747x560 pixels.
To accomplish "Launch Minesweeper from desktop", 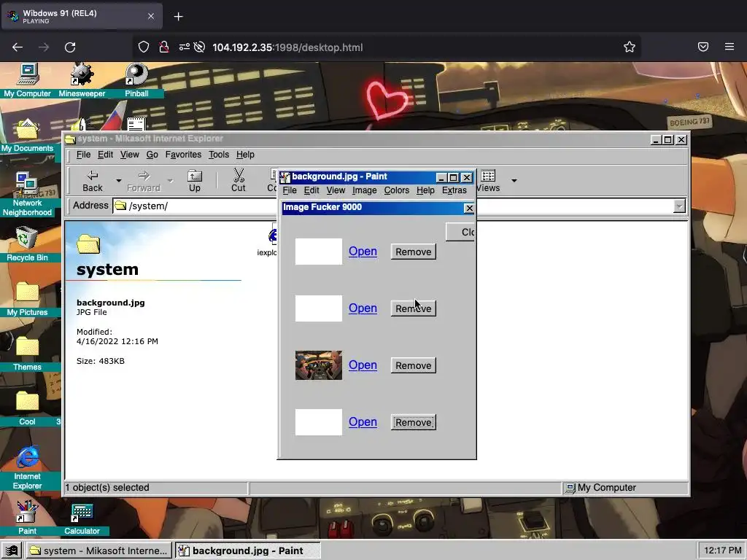I will (x=82, y=80).
